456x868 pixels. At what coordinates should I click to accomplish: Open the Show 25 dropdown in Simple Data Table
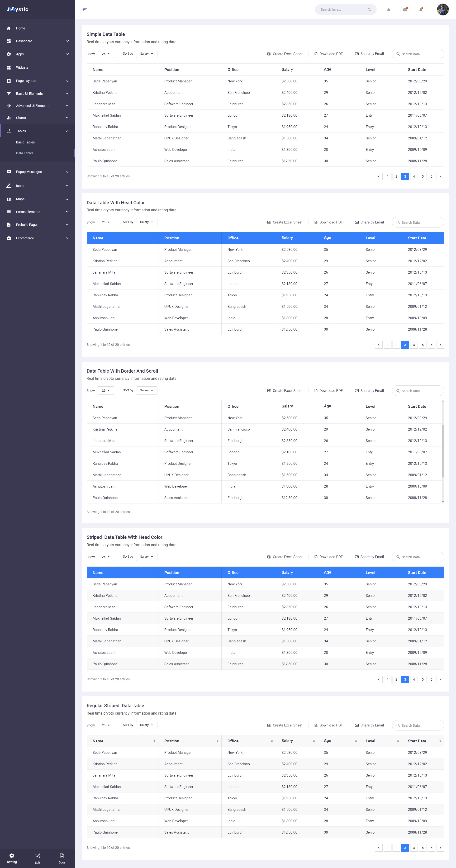click(106, 54)
